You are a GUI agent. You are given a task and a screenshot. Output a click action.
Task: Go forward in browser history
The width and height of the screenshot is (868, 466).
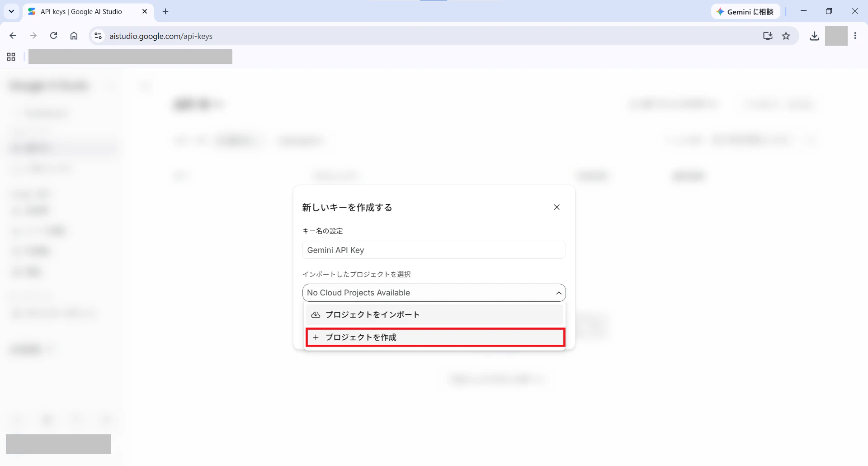[x=33, y=36]
